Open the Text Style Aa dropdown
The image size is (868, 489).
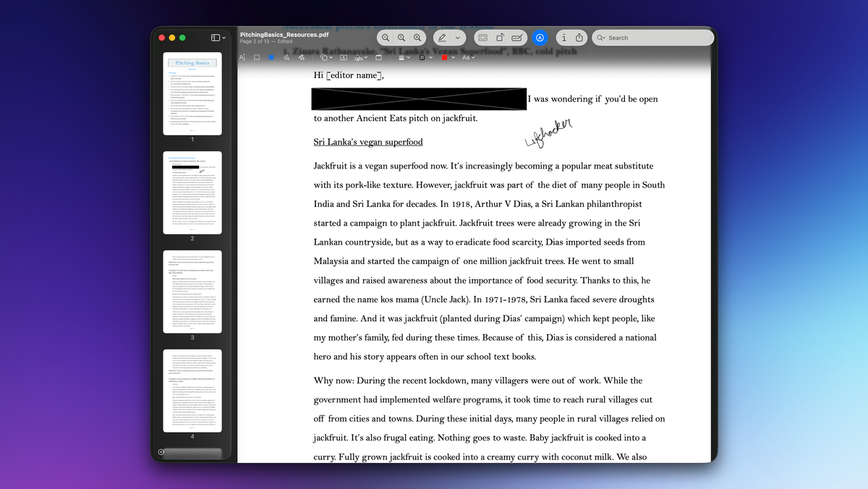pos(468,58)
